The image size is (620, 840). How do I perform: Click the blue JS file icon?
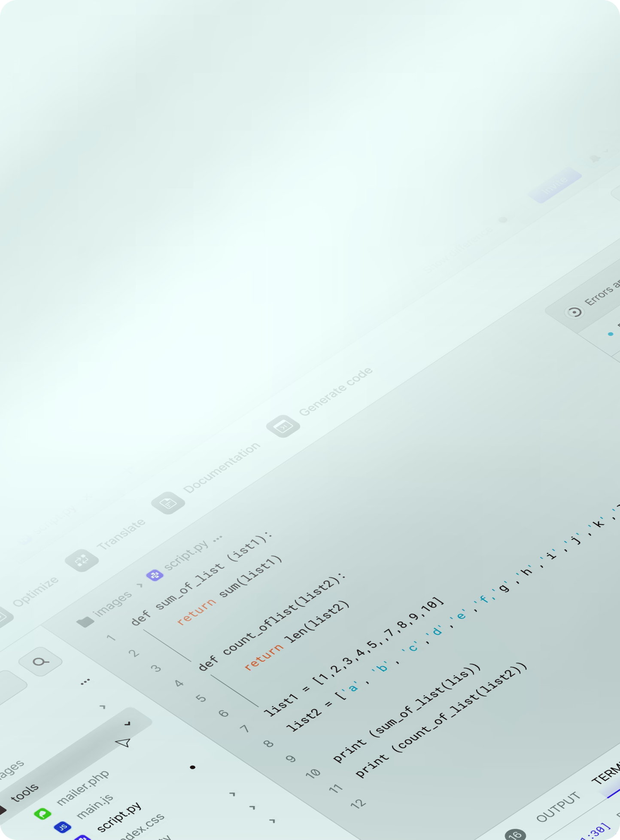[63, 827]
